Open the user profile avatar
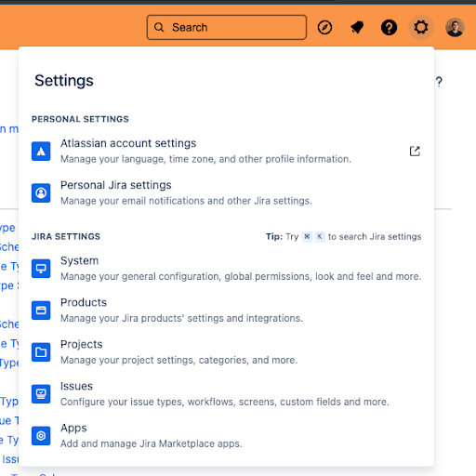Image resolution: width=476 pixels, height=476 pixels. [x=455, y=27]
